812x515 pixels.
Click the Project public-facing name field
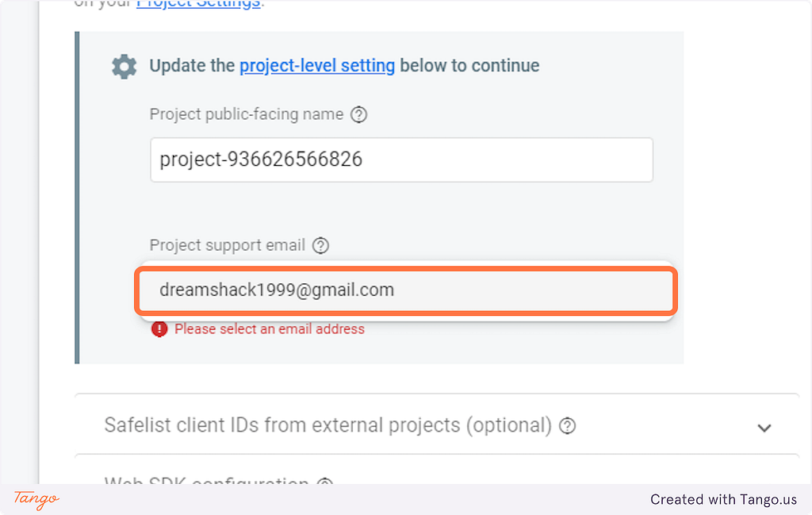(x=401, y=159)
